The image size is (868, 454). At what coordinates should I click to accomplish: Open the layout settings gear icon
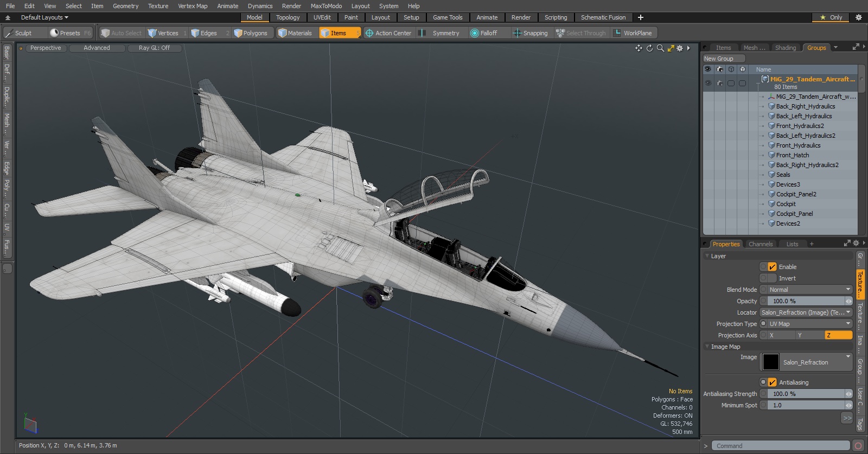click(858, 17)
